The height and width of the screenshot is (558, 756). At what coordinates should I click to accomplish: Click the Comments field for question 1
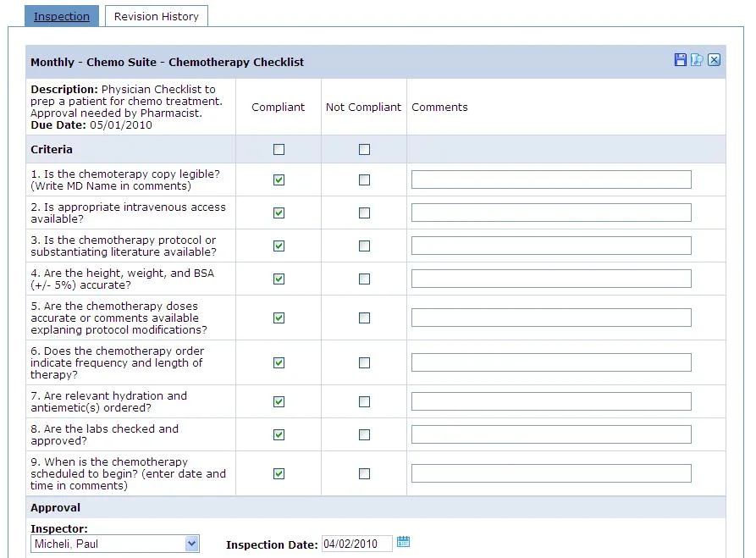pos(550,179)
